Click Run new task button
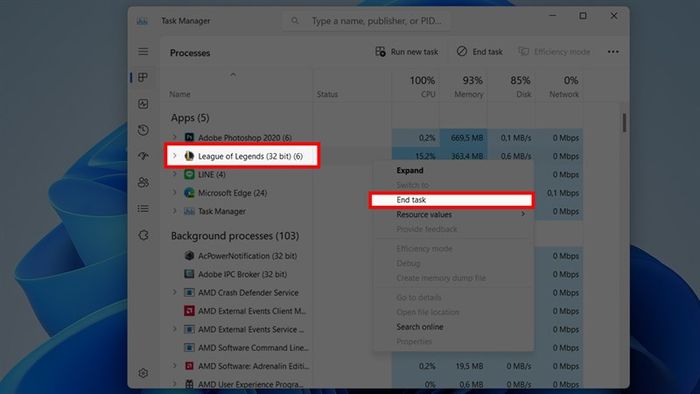This screenshot has width=700, height=394. coord(407,52)
